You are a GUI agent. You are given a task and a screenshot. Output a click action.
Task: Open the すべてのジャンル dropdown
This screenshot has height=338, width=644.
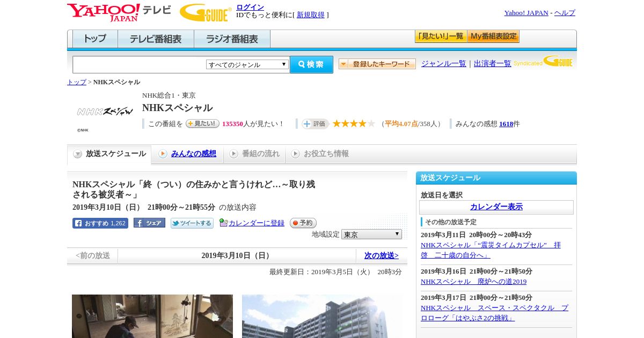[x=247, y=64]
